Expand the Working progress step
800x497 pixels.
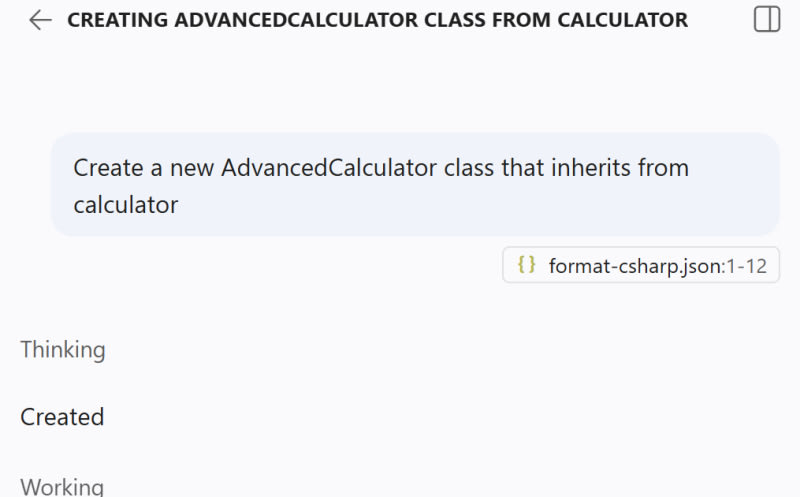coord(62,487)
